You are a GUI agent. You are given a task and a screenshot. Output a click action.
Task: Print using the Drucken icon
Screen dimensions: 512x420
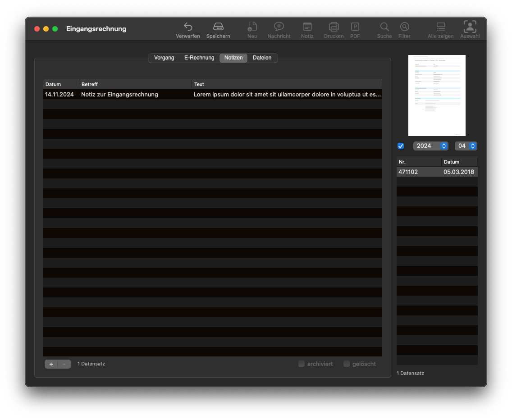334,27
